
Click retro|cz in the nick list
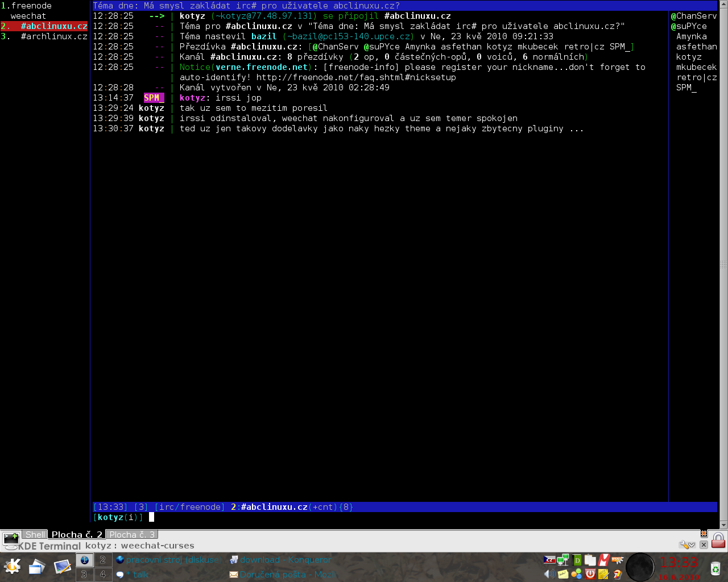click(x=697, y=77)
